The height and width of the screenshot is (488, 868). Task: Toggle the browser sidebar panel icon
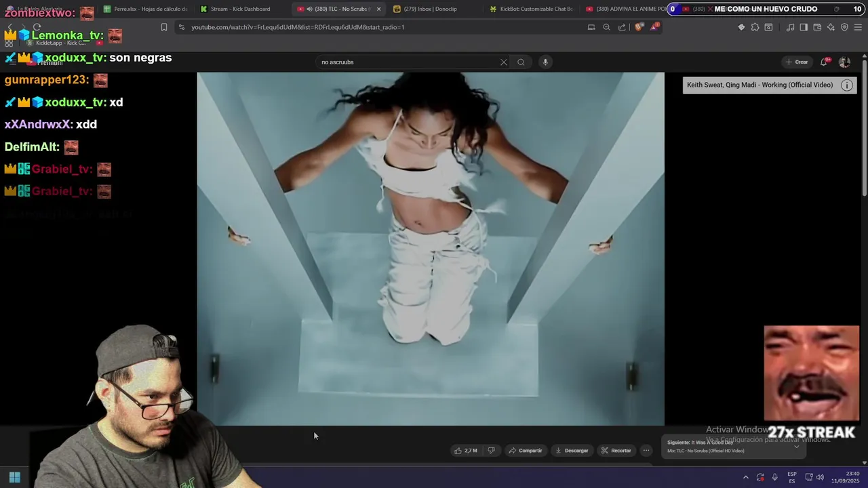click(804, 27)
